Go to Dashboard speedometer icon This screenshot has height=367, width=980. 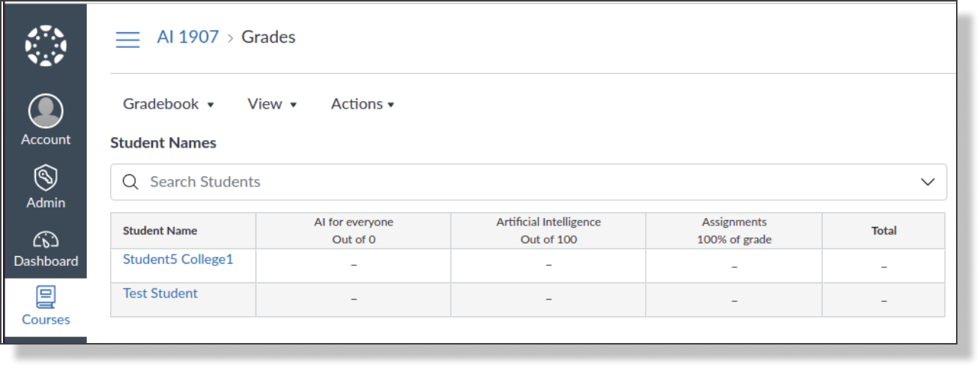(x=46, y=240)
